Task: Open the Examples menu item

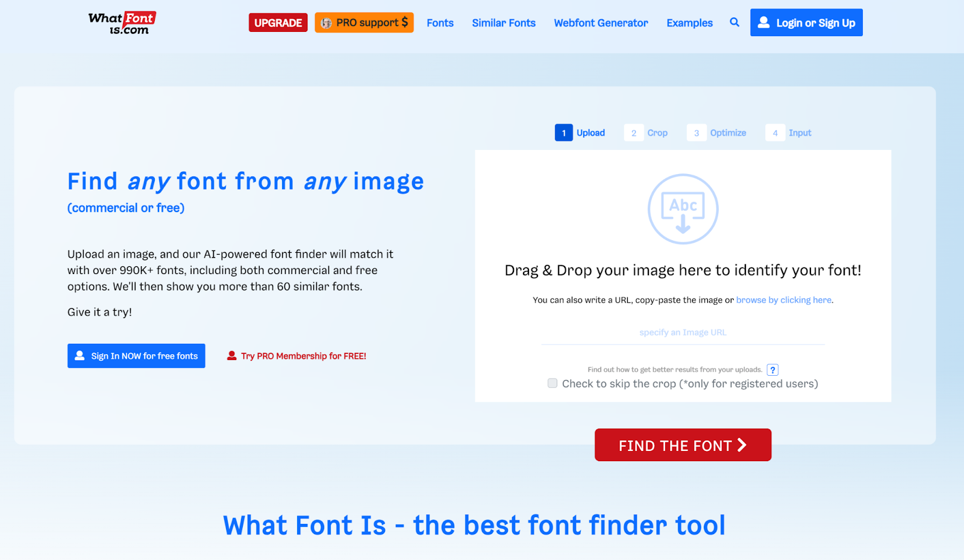Action: (689, 23)
